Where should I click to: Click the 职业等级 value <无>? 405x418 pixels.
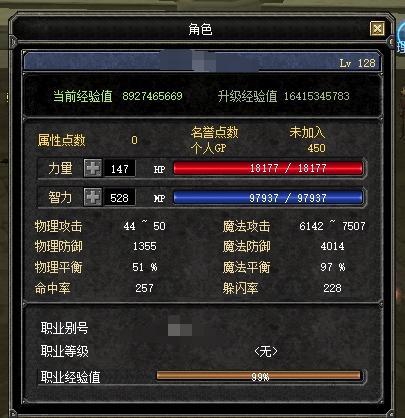tap(266, 351)
